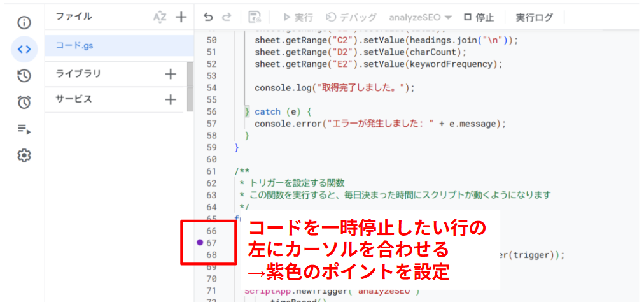Save project with the floppy disk icon
This screenshot has width=644, height=302.
click(x=255, y=17)
